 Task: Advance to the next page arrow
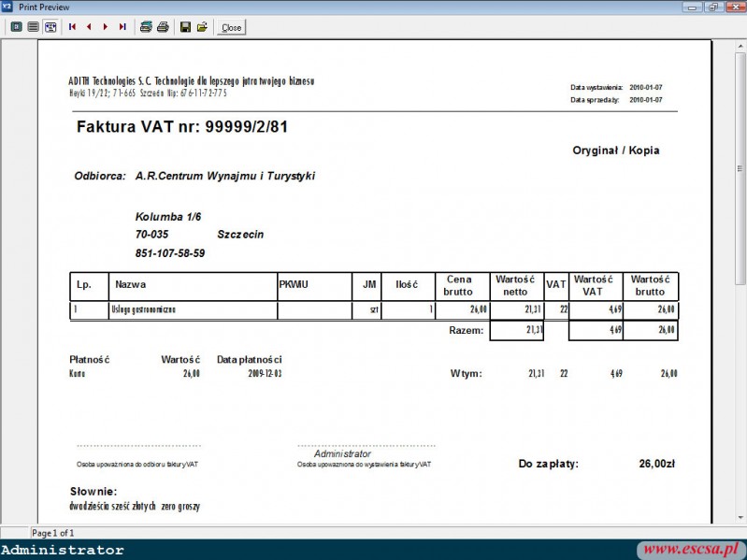[x=106, y=27]
